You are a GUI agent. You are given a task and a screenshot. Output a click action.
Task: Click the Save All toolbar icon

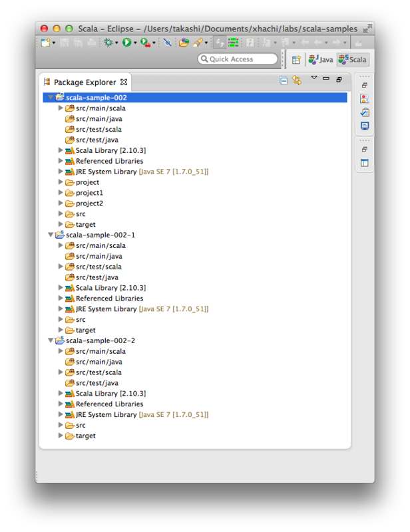tap(78, 43)
